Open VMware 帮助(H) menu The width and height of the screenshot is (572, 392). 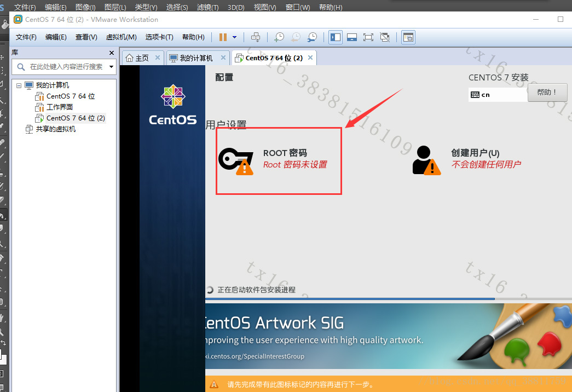tap(193, 37)
